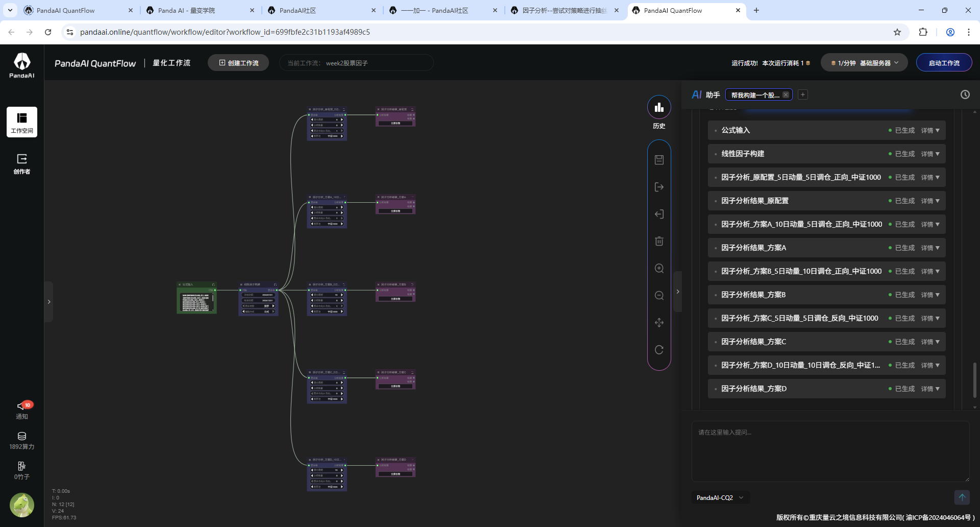The height and width of the screenshot is (527, 980).
Task: Click the 因子分析_方案B_5日动量_10日调仓_正向_中证1000 row
Action: 826,271
